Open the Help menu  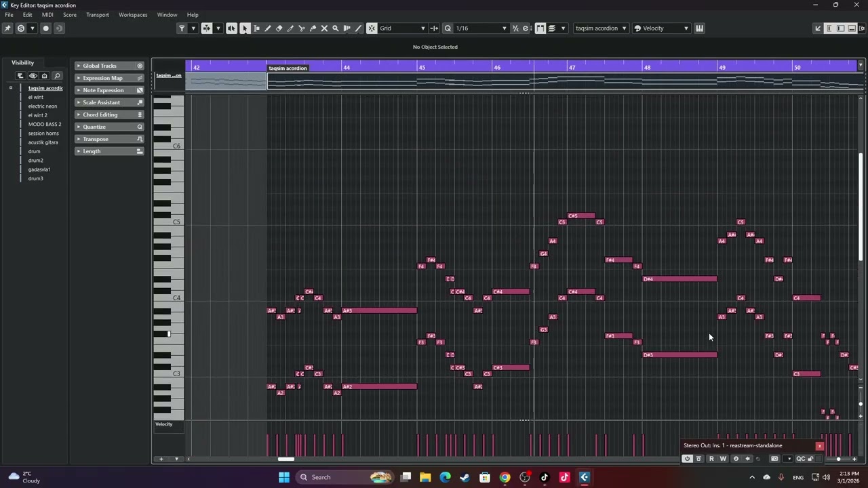click(x=193, y=15)
